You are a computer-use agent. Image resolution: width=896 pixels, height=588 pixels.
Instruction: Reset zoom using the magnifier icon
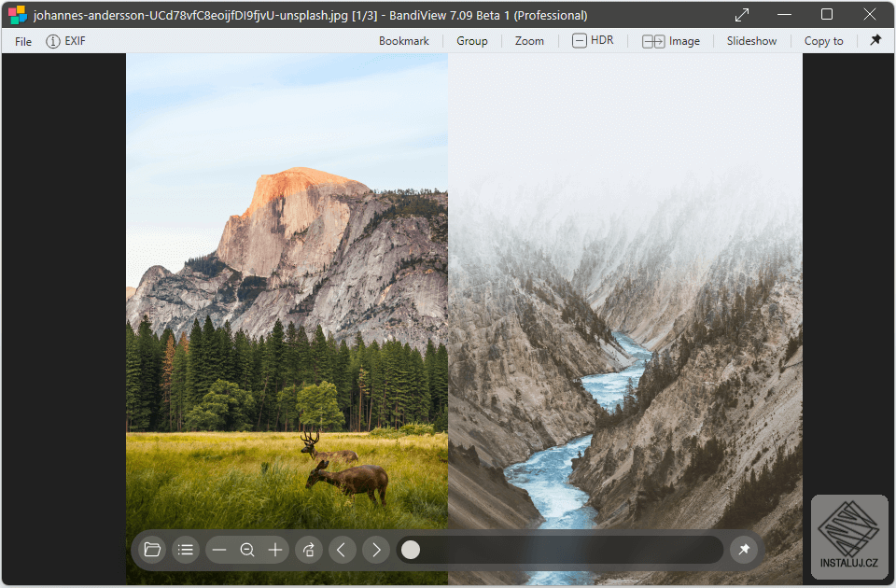[x=246, y=550]
